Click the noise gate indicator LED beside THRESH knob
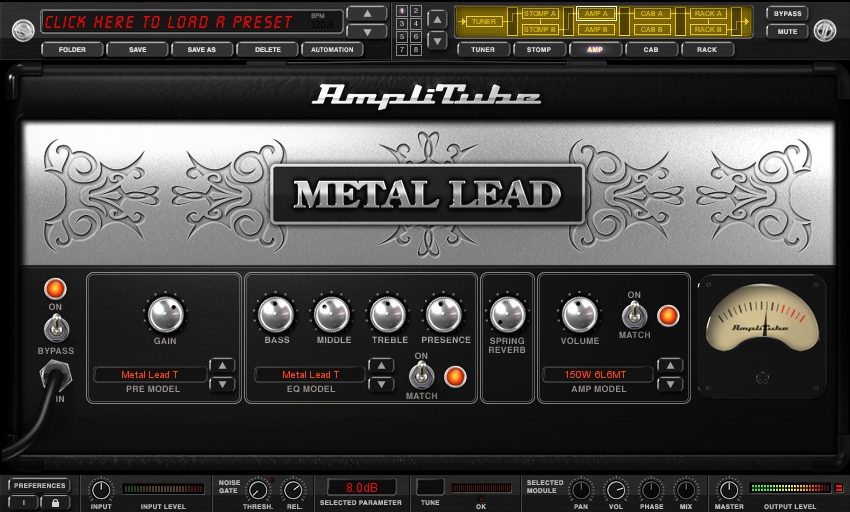This screenshot has height=512, width=850. click(272, 480)
